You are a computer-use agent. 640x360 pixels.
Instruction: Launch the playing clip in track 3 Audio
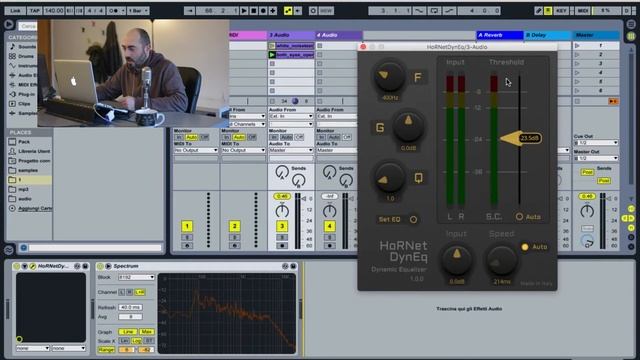pyautogui.click(x=272, y=54)
